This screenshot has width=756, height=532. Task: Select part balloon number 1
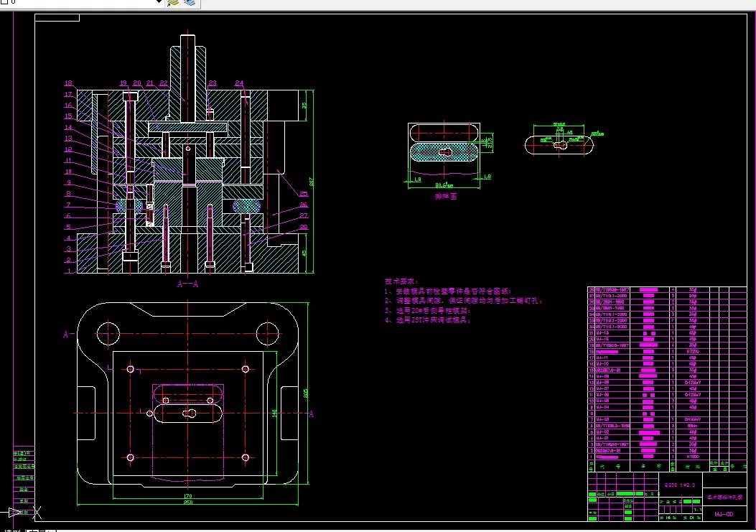[69, 271]
